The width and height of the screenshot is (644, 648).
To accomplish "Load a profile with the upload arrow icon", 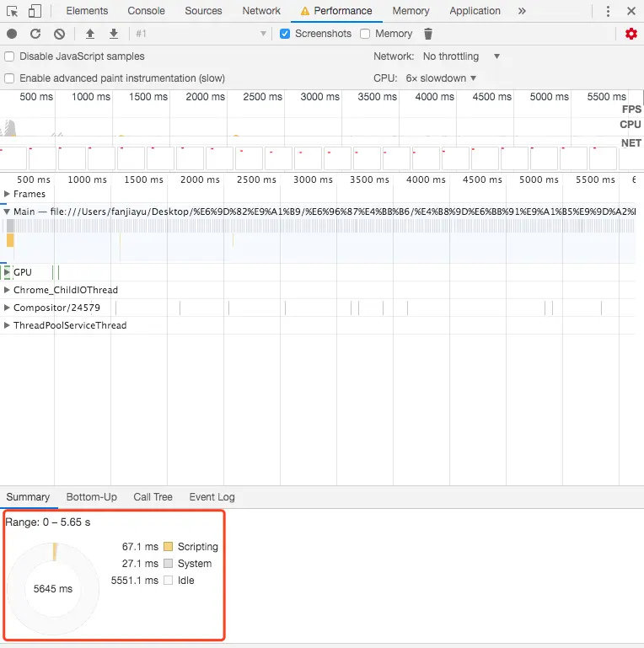I will (90, 34).
